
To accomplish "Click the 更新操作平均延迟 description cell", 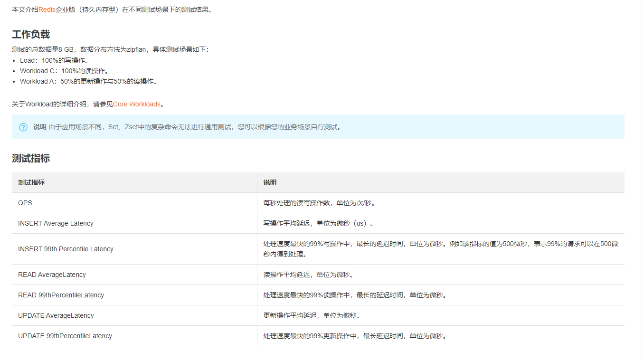I will [x=441, y=315].
